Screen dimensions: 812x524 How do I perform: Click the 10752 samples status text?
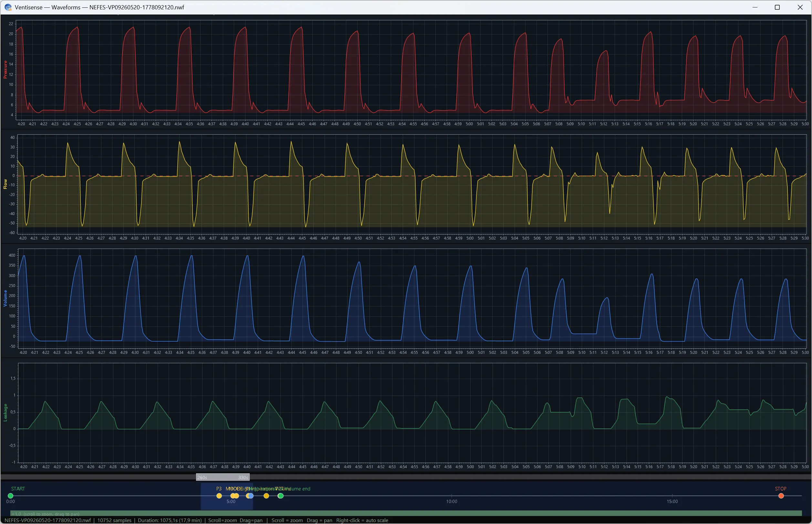pyautogui.click(x=114, y=520)
